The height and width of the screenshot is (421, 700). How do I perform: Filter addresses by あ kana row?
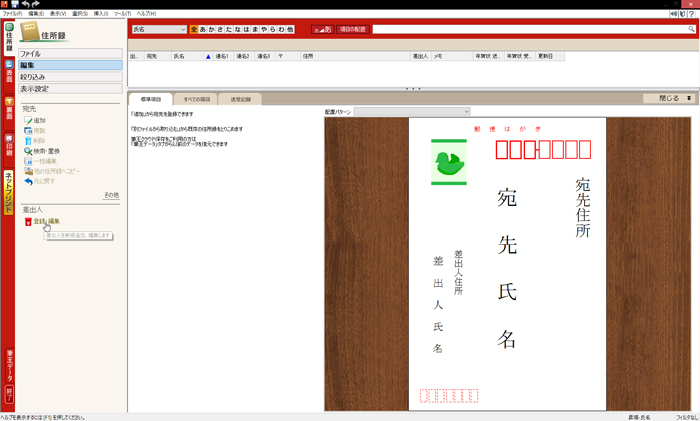tap(204, 30)
